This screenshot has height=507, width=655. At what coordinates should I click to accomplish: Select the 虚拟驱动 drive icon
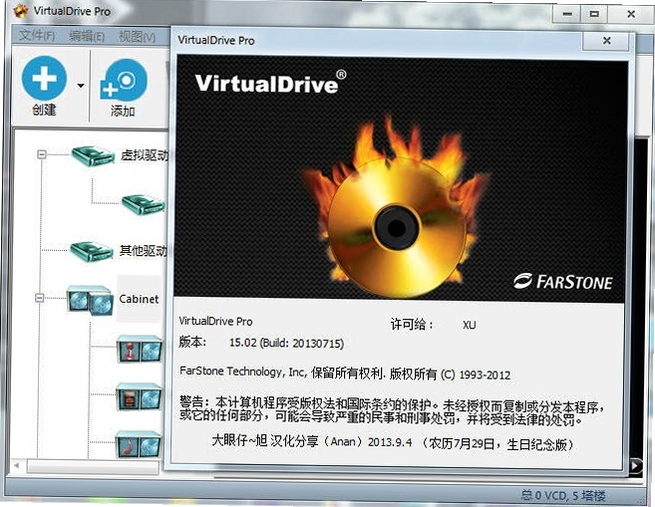[93, 156]
